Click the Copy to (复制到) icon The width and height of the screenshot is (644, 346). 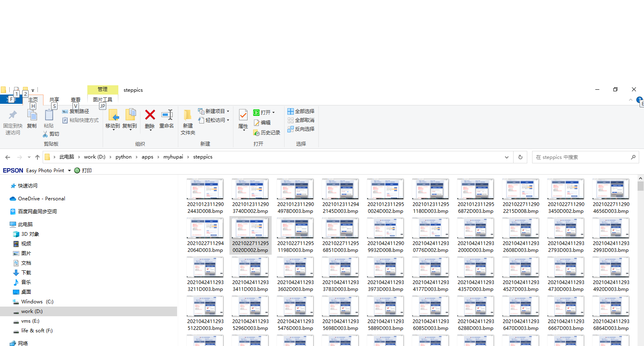point(130,115)
